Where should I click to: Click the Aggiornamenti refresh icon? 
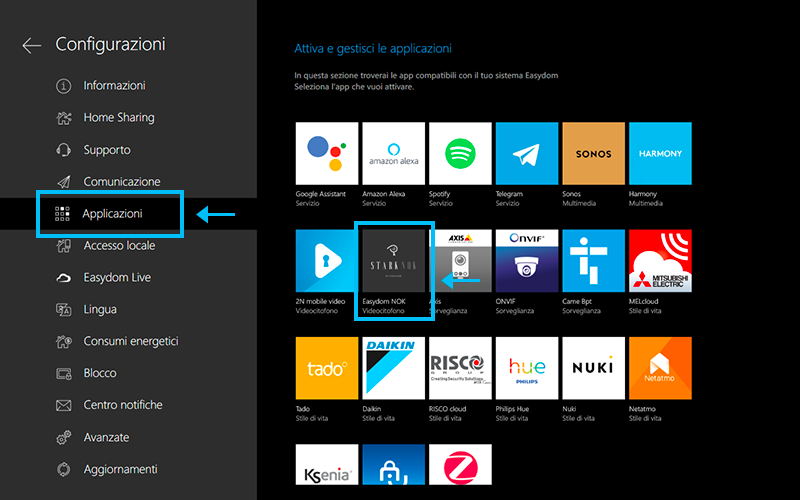pos(63,469)
